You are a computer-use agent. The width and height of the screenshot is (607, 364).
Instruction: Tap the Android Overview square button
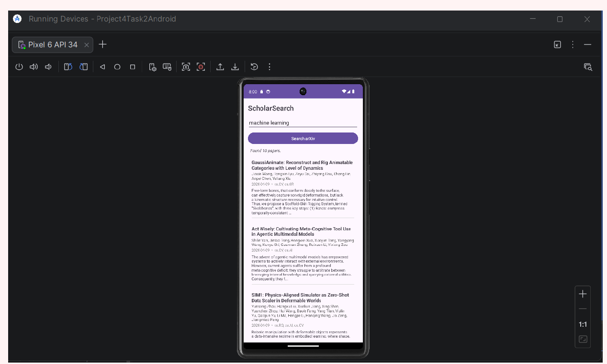pyautogui.click(x=133, y=67)
